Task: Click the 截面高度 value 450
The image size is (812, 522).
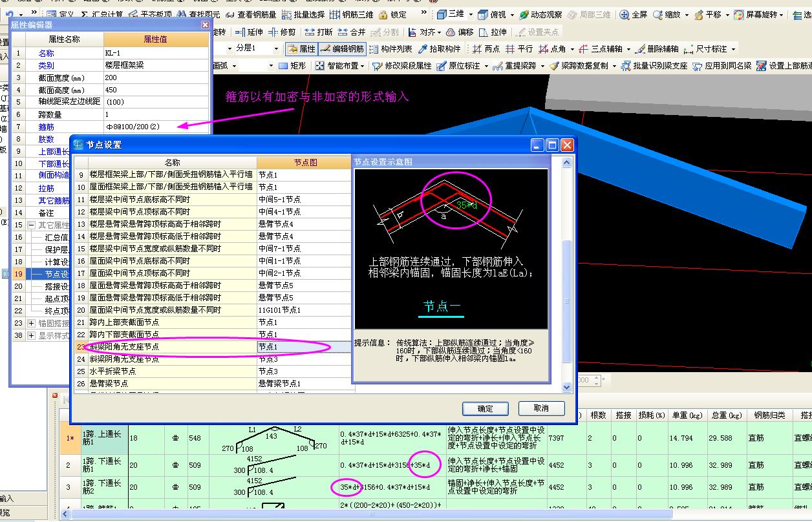Action: [156, 90]
